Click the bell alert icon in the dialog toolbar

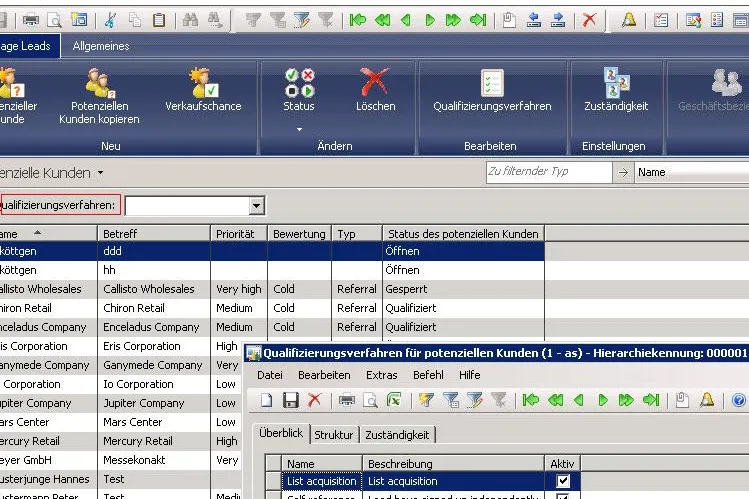(x=707, y=400)
